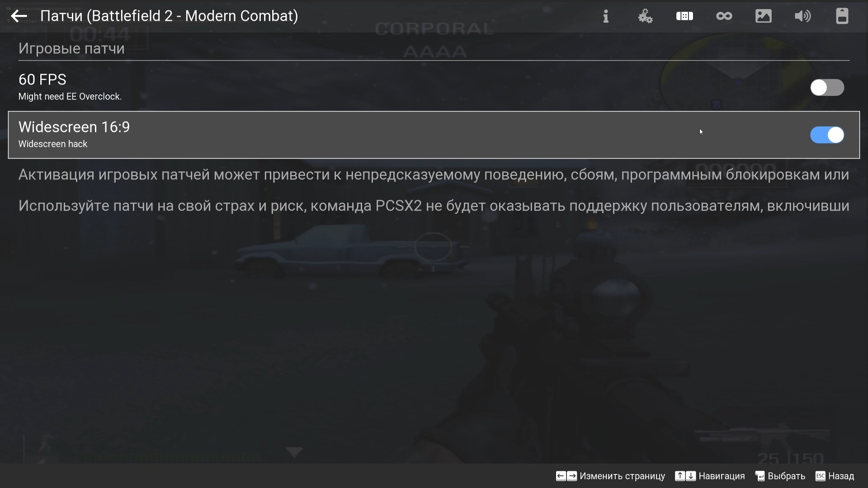
Task: Click the 'Игровые патчи' section heading
Action: point(71,48)
